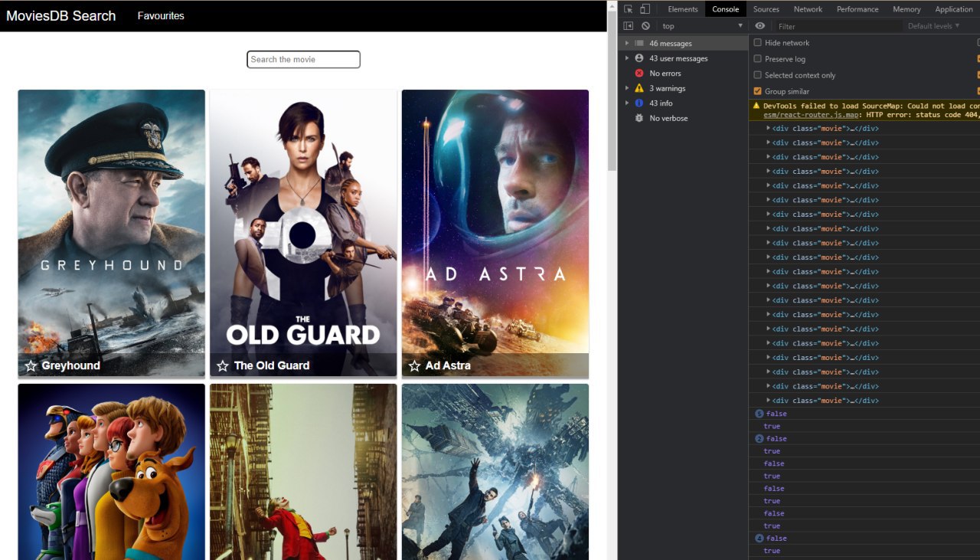Click the star icon beside Greyhound
Image resolution: width=980 pixels, height=560 pixels.
click(x=31, y=366)
